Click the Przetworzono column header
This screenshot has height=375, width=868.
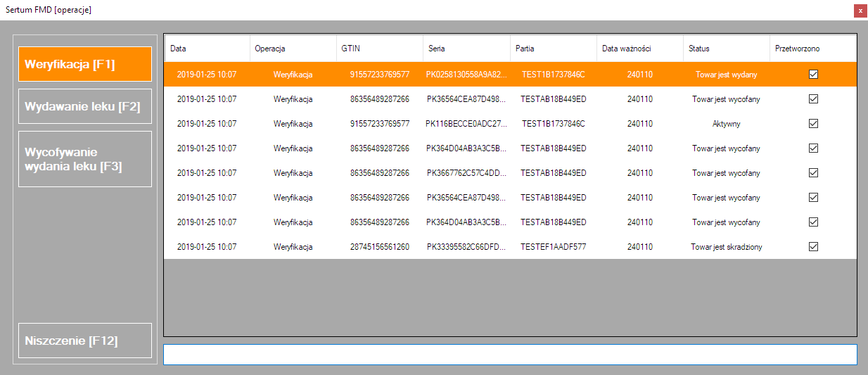812,49
